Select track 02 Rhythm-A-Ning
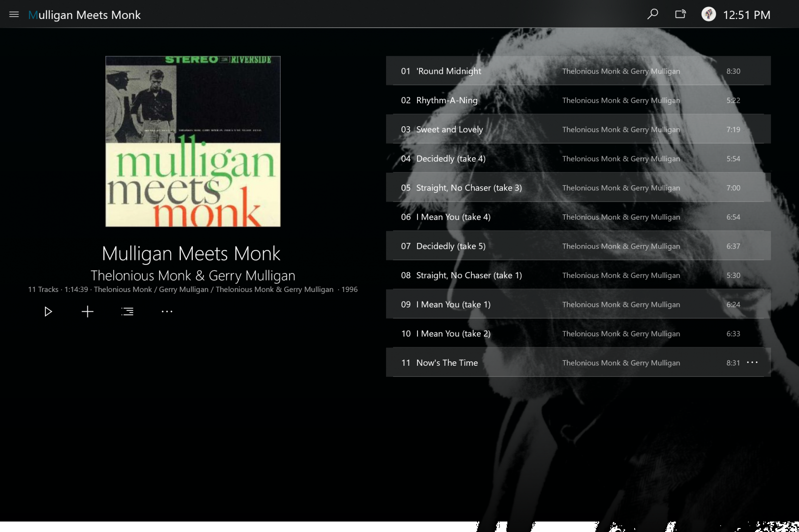 578,100
